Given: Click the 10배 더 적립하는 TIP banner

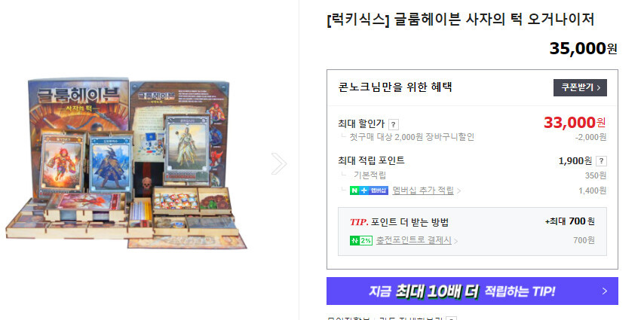Looking at the screenshot, I should point(472,291).
